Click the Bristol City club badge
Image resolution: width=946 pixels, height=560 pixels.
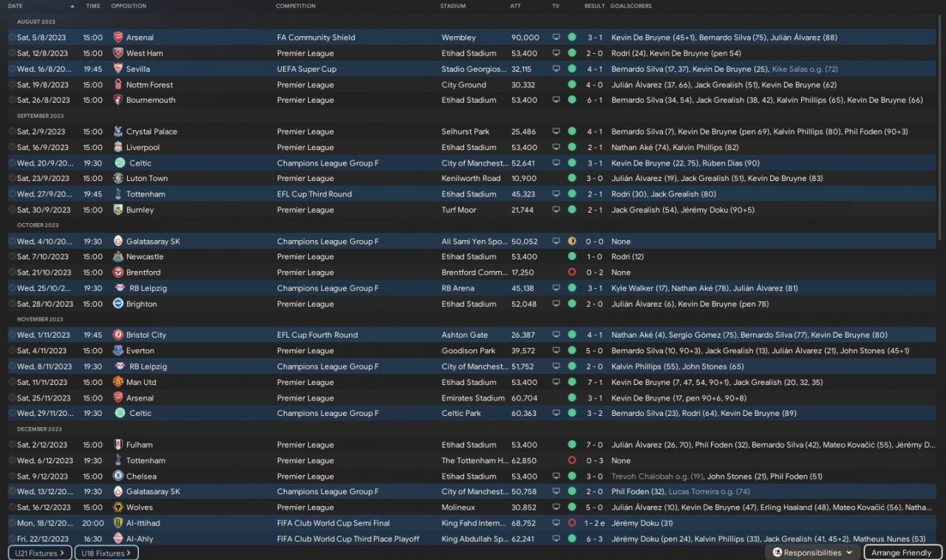[x=118, y=335]
